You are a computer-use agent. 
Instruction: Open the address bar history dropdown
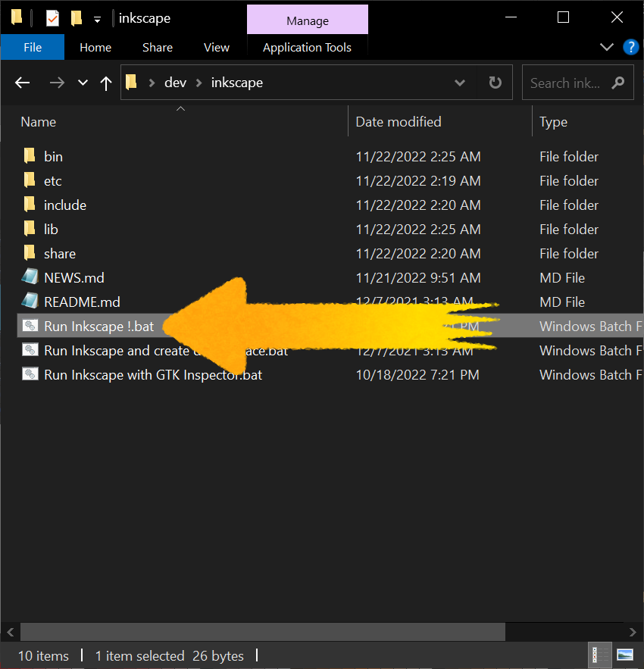pyautogui.click(x=460, y=83)
